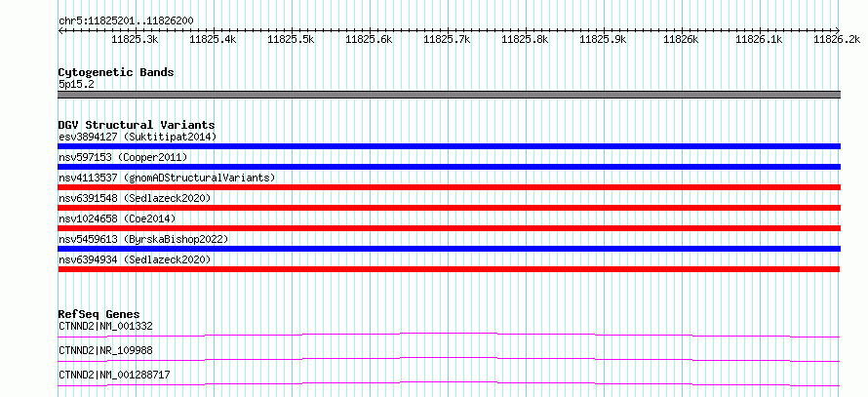868x397 pixels.
Task: Click the 11825.6k ruler tick label
Action: pos(370,39)
